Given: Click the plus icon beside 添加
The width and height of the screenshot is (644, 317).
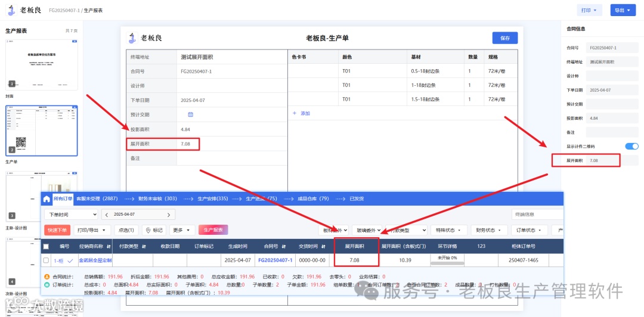Looking at the screenshot, I should click(x=294, y=113).
